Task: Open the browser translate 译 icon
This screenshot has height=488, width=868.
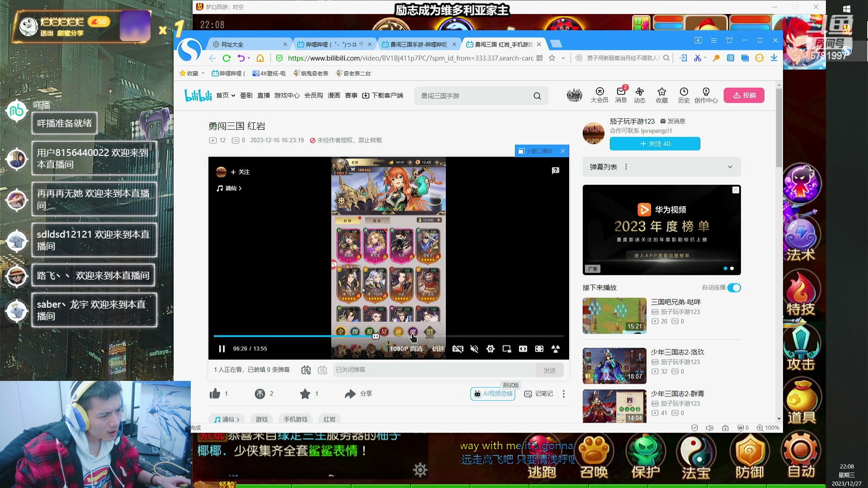Action: 731,58
